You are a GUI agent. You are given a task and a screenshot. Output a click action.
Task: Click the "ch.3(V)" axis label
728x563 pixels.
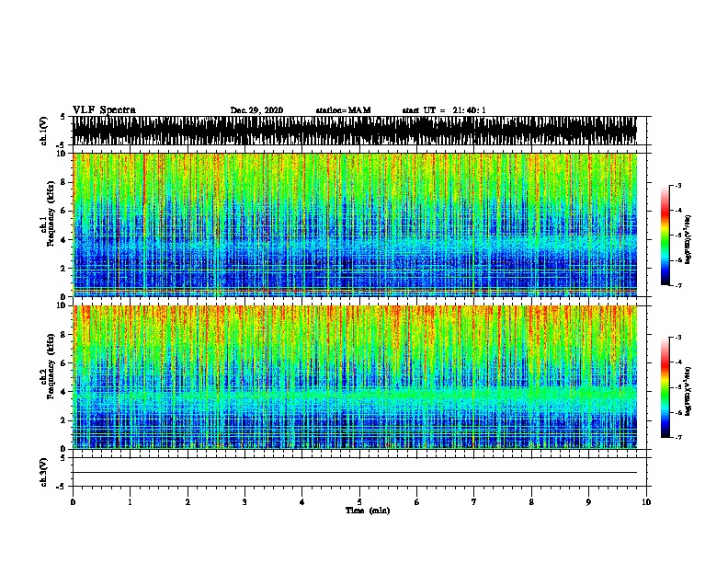44,472
